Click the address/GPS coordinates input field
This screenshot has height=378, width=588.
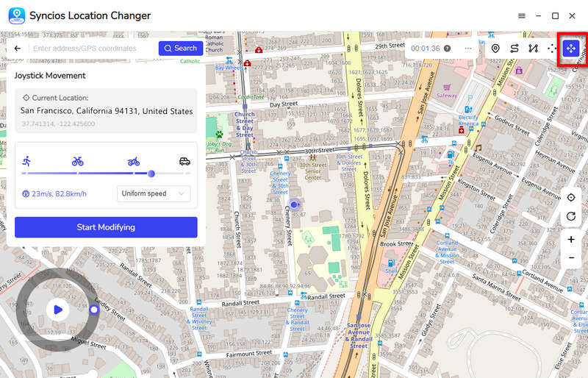click(92, 49)
